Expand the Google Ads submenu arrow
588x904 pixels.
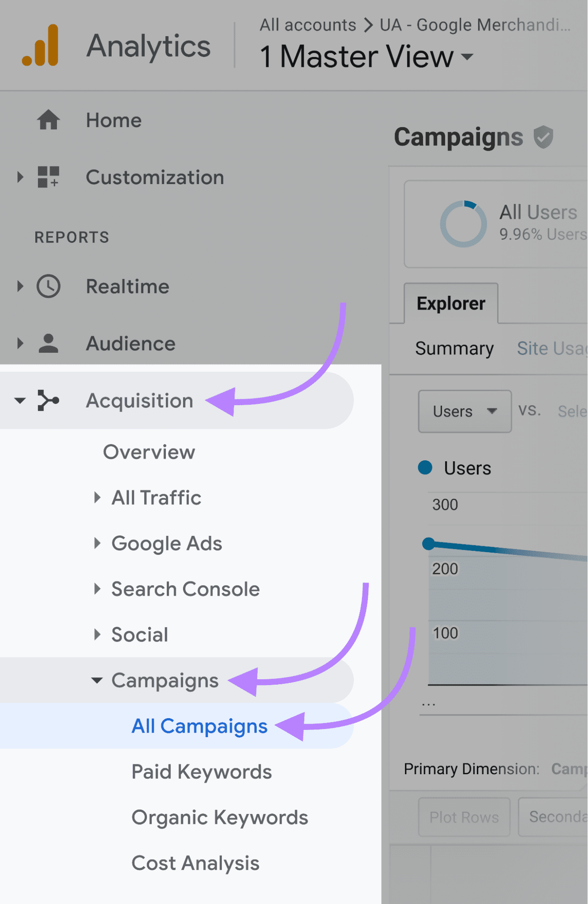(97, 543)
